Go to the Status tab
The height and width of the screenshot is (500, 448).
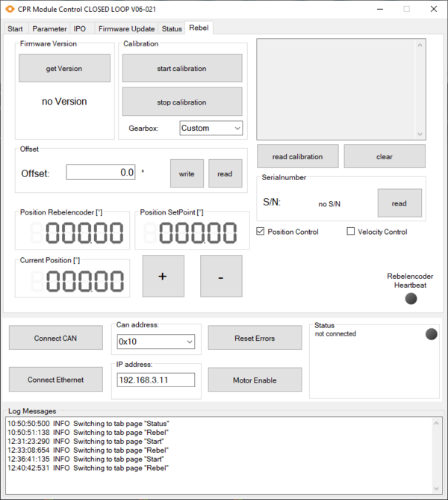172,28
